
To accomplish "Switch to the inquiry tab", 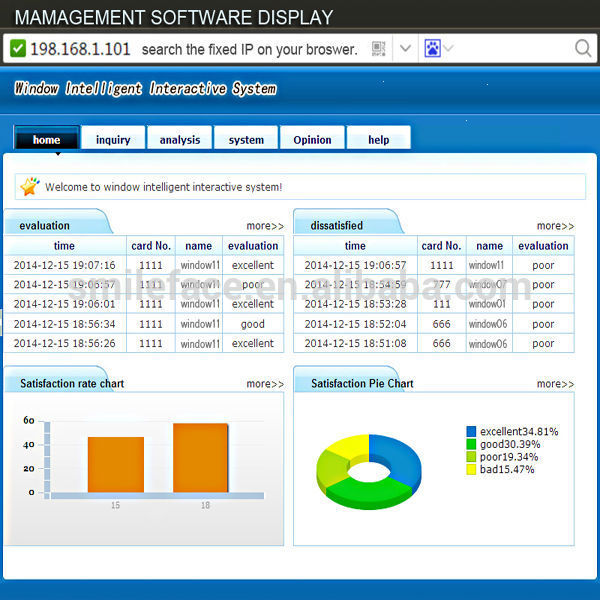I will coord(113,138).
